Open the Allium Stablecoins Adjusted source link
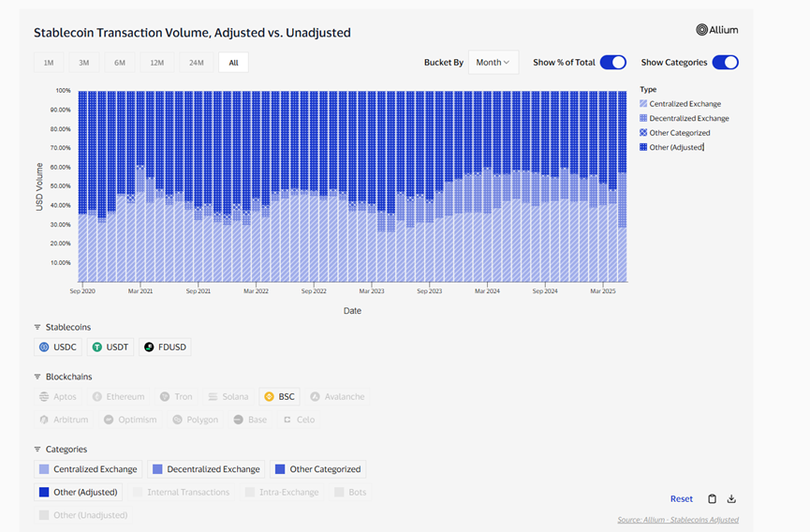 tap(678, 520)
